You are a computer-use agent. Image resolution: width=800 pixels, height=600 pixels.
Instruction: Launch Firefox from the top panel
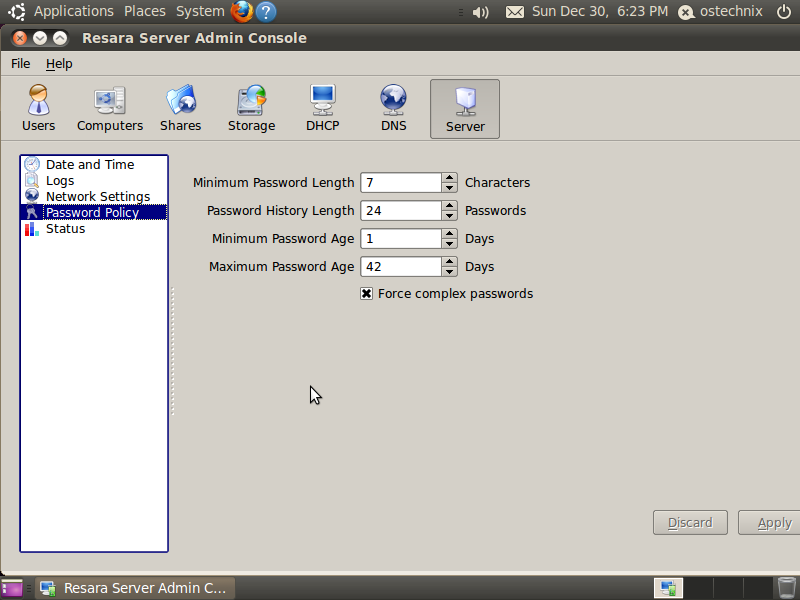pyautogui.click(x=242, y=11)
